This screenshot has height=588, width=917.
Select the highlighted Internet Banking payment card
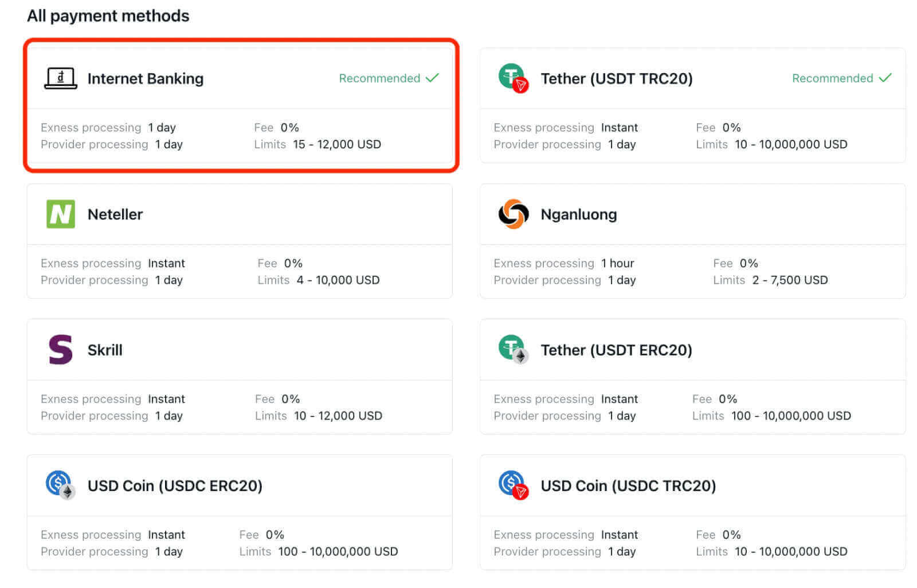click(240, 106)
